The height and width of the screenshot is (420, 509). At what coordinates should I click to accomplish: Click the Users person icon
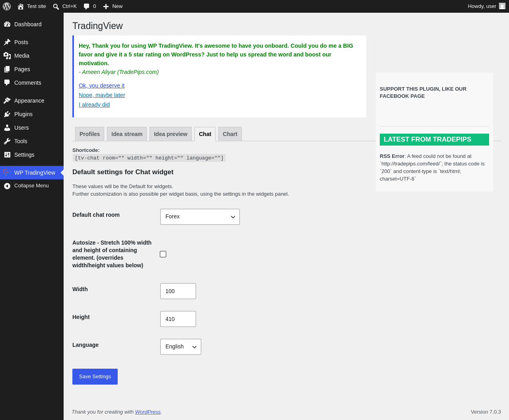(x=7, y=128)
